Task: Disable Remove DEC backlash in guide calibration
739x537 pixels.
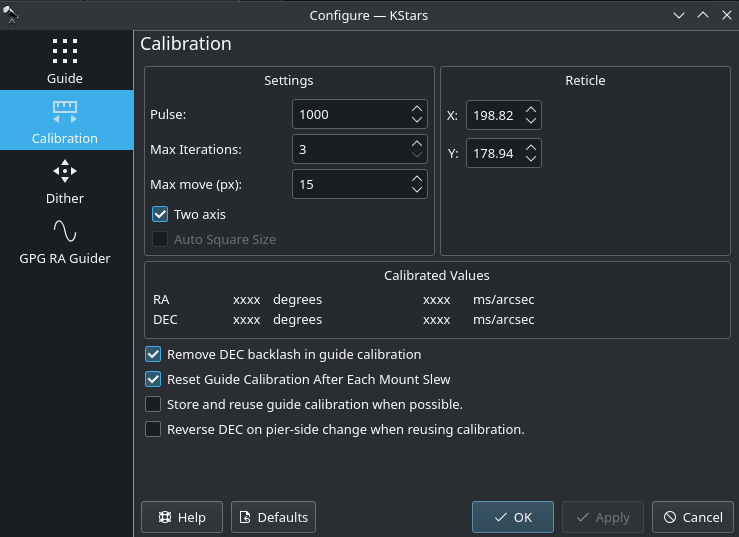Action: (153, 355)
